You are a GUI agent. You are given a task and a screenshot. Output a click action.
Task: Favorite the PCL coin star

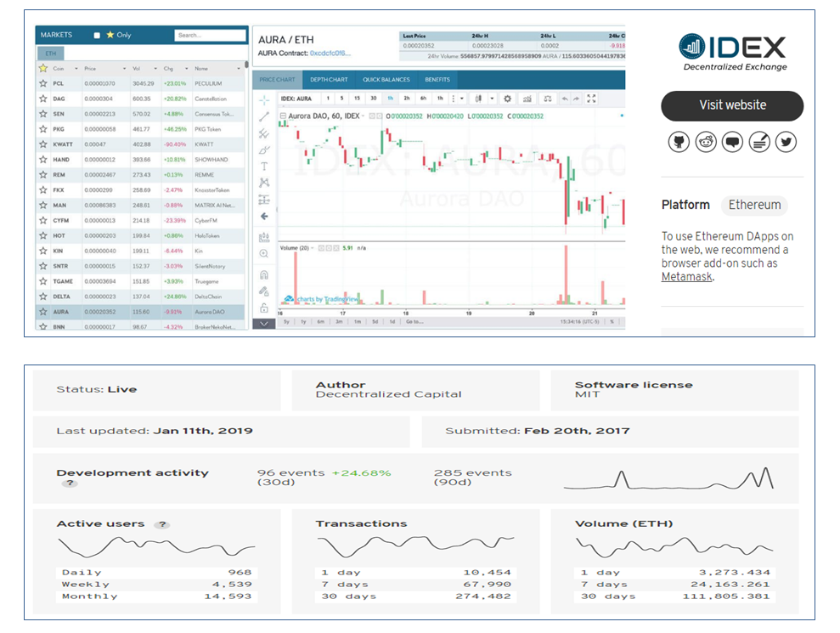[42, 83]
